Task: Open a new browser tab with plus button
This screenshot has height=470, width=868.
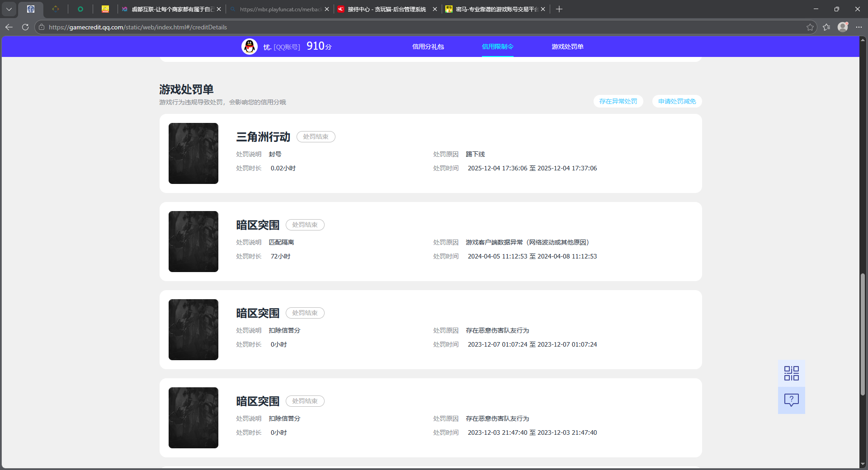Action: [x=559, y=9]
